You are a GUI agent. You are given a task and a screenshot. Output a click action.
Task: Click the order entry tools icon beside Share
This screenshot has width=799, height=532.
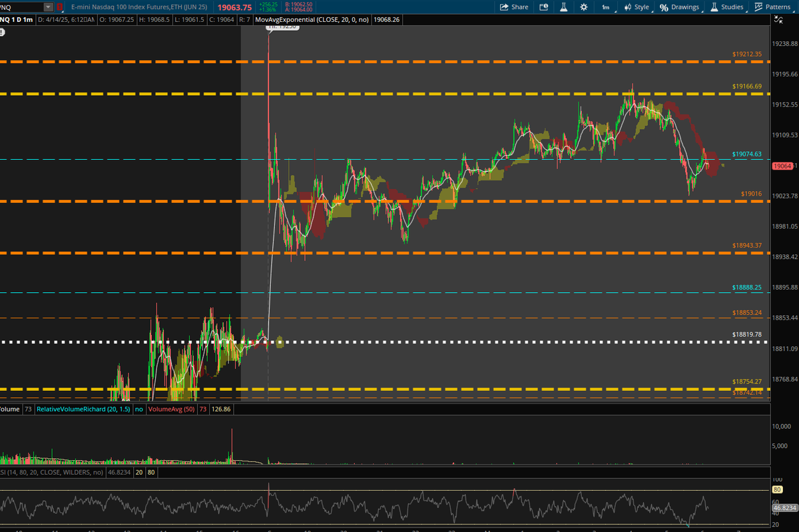[x=544, y=7]
